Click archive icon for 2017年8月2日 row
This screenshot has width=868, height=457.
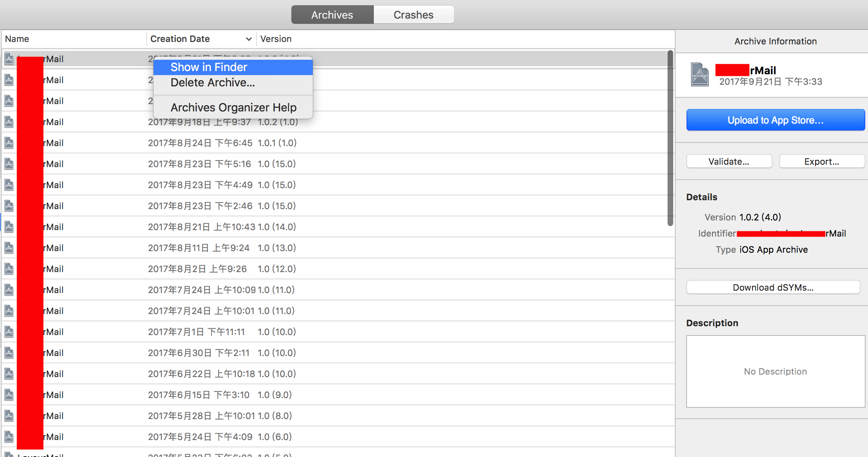[x=9, y=269]
